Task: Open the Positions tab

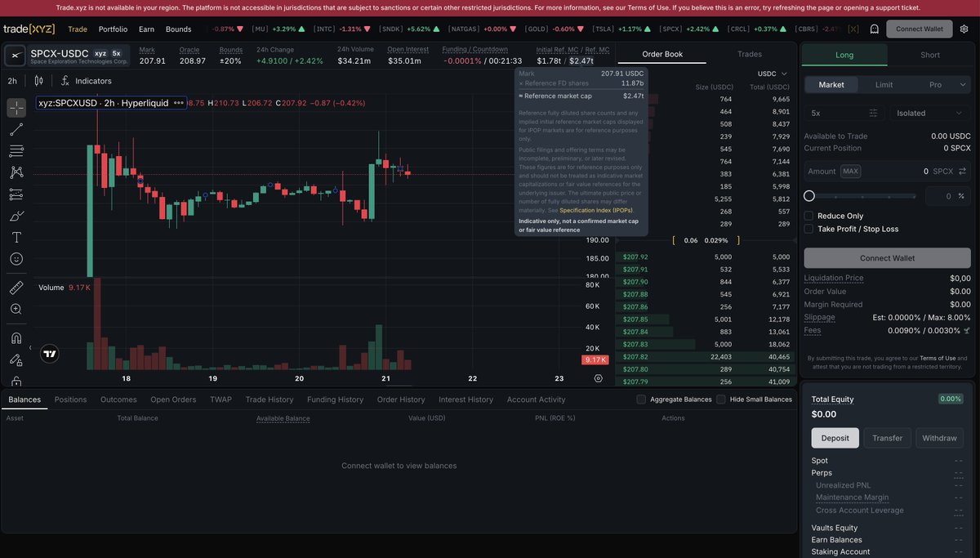Action: (x=70, y=400)
